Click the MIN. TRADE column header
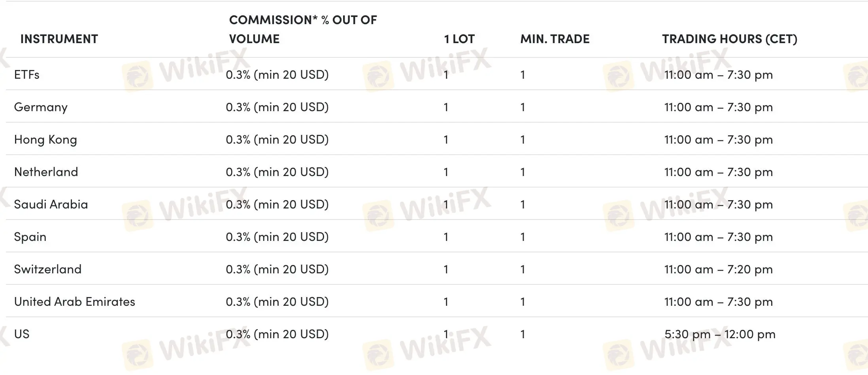Image resolution: width=868 pixels, height=375 pixels. pyautogui.click(x=555, y=39)
